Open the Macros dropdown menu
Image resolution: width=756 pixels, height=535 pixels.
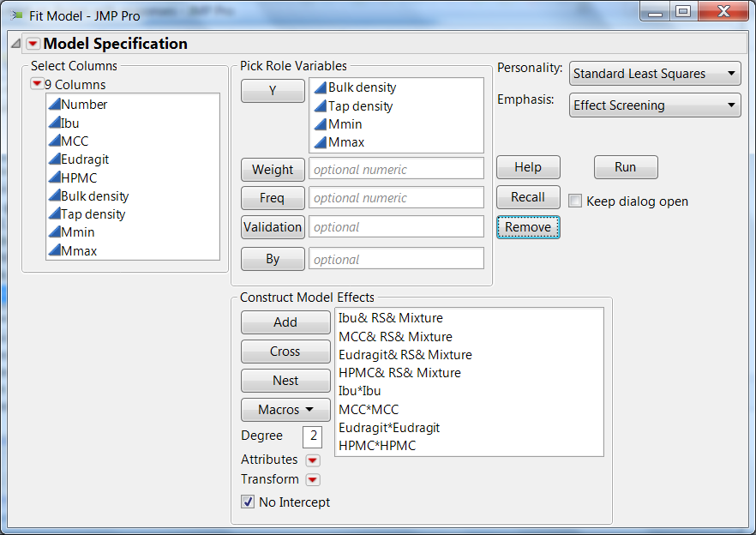[285, 410]
